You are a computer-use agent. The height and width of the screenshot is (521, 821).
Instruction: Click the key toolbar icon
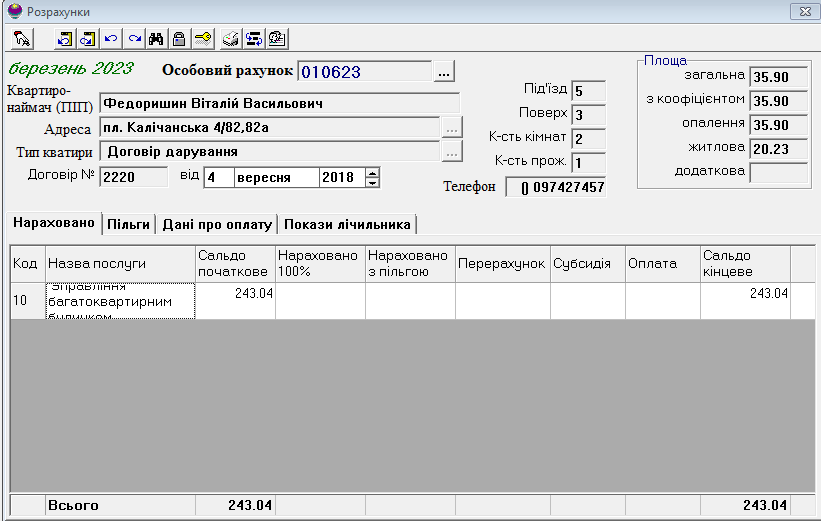[202, 39]
